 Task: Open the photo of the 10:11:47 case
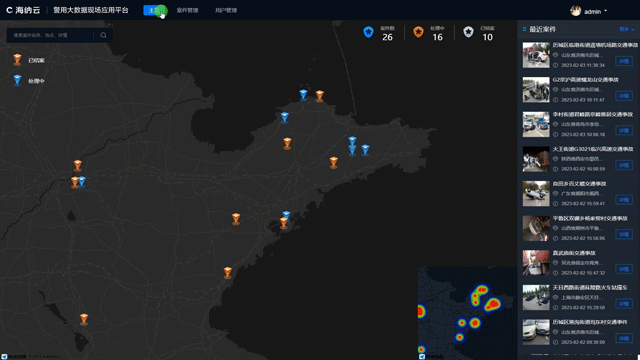pyautogui.click(x=536, y=90)
